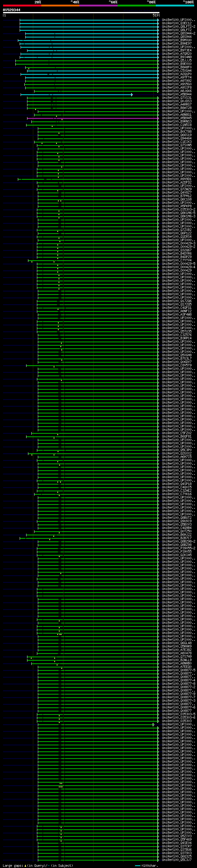Image resolution: width=197 pixels, height=868 pixels.
Task: Select hit label UniRef100_Q7XS31
Action: pyautogui.click(x=177, y=98)
